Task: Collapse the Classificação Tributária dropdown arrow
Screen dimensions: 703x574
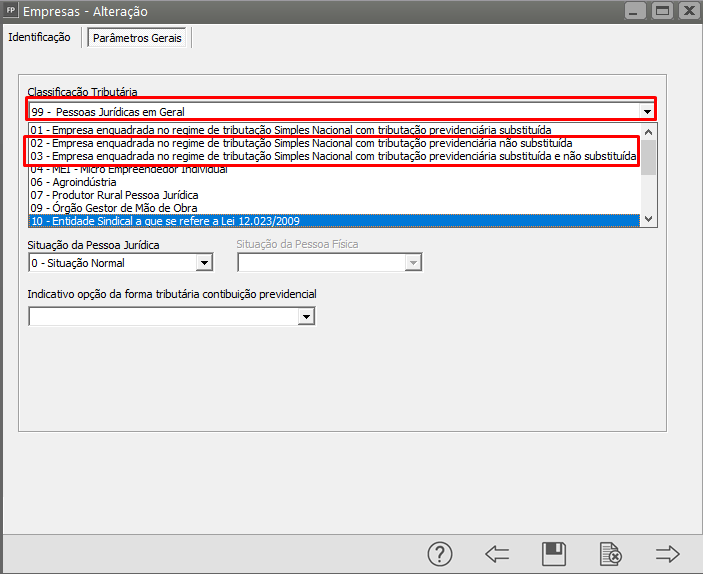Action: point(647,112)
